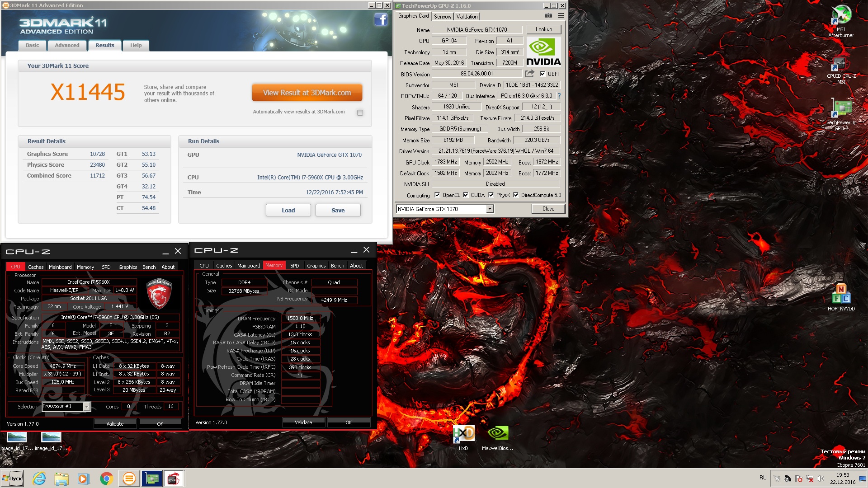Viewport: 868px width, 488px height.
Task: Toggle DirectCompute 5.0 checkbox
Action: coord(516,195)
